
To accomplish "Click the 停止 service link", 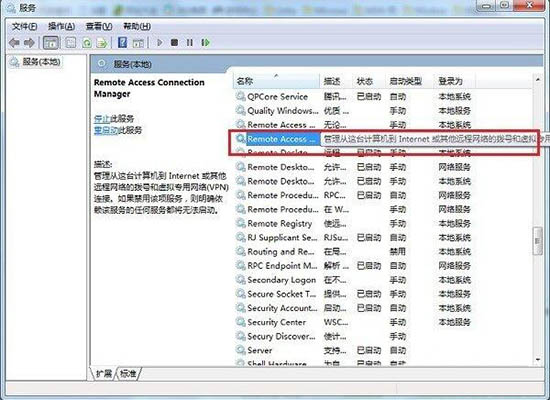I will click(102, 119).
